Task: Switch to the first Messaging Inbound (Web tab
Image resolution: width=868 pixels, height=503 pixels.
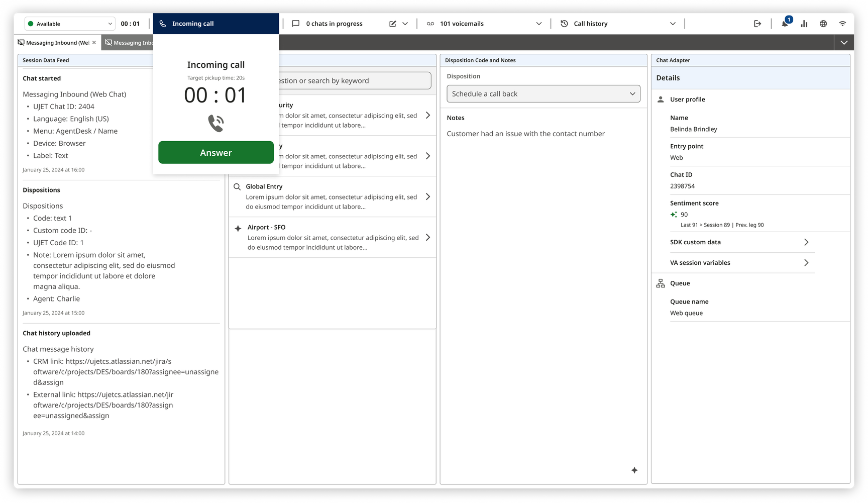Action: (54, 43)
